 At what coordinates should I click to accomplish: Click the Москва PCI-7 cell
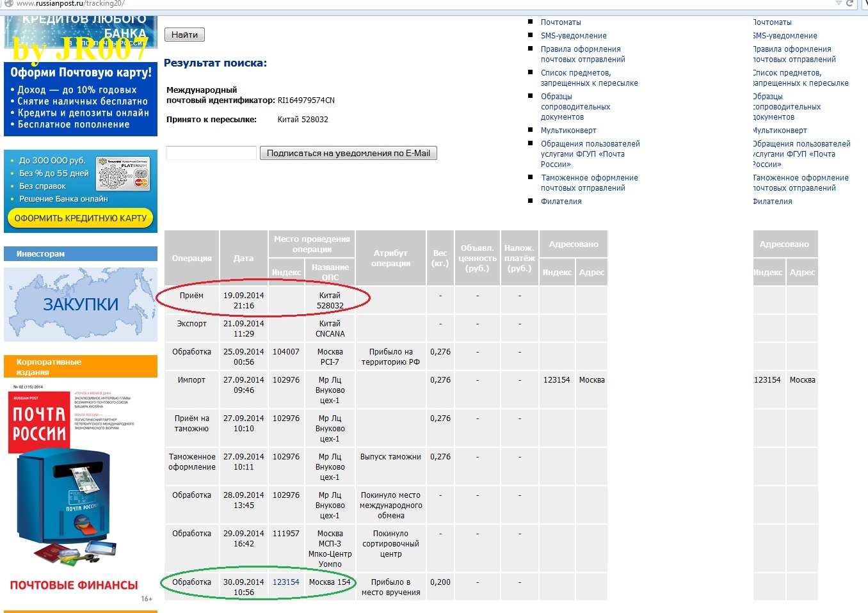point(330,357)
